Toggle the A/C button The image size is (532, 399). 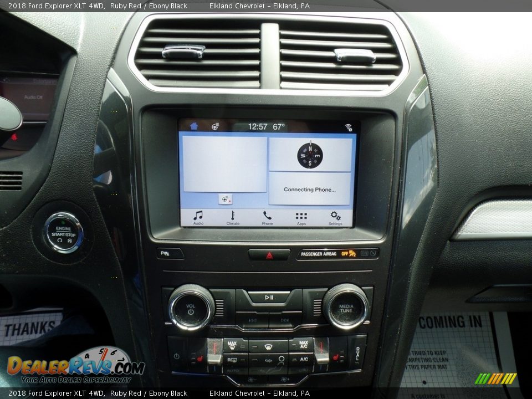click(301, 359)
